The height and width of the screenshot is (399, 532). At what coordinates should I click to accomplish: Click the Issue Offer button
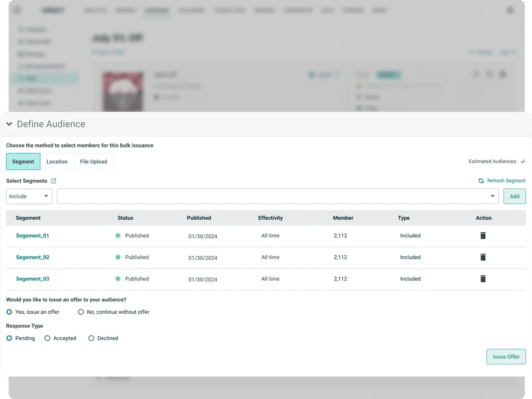coord(506,356)
